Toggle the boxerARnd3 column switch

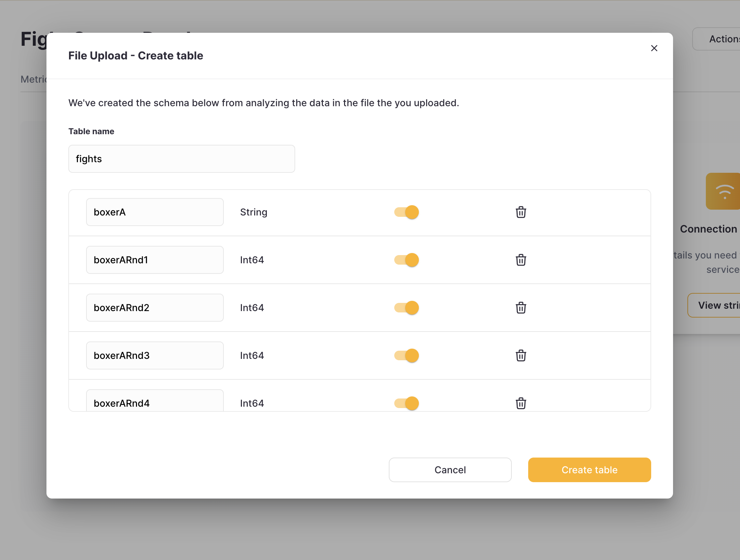point(407,355)
